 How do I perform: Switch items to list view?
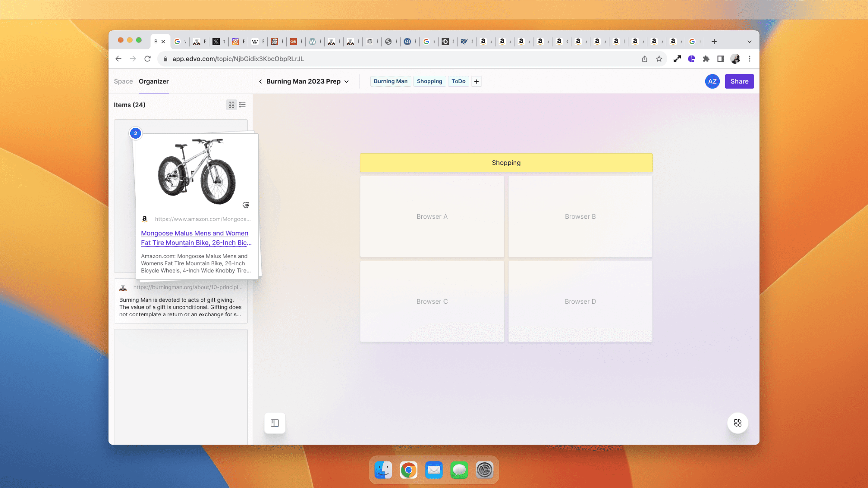click(242, 105)
